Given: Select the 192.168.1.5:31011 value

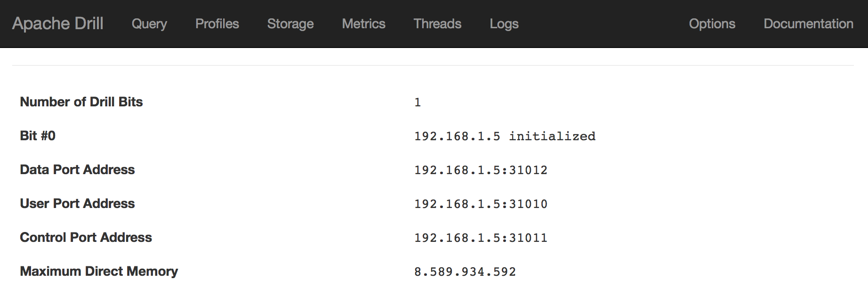Looking at the screenshot, I should 481,238.
